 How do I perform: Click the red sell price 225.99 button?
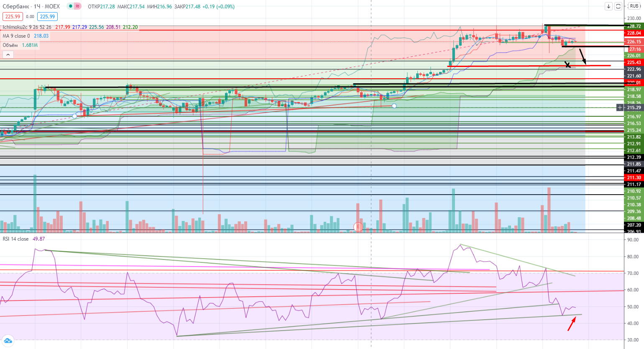point(13,17)
